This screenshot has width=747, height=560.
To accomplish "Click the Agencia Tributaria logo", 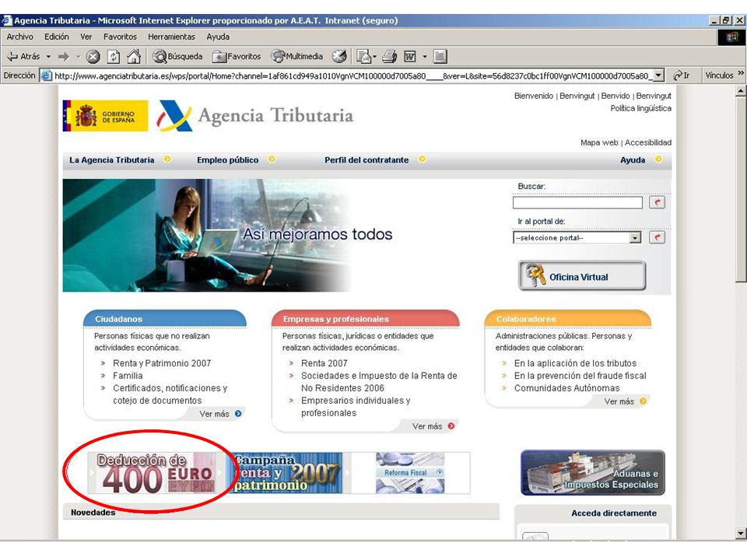I will coord(256,115).
